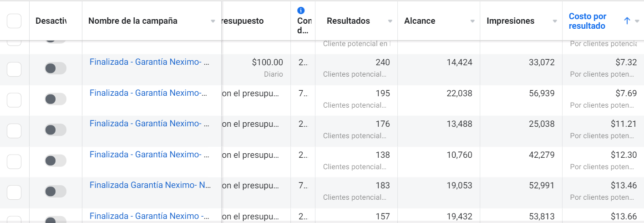Toggle the switch for the $12.30 cost row
The image size is (644, 223).
(x=56, y=161)
